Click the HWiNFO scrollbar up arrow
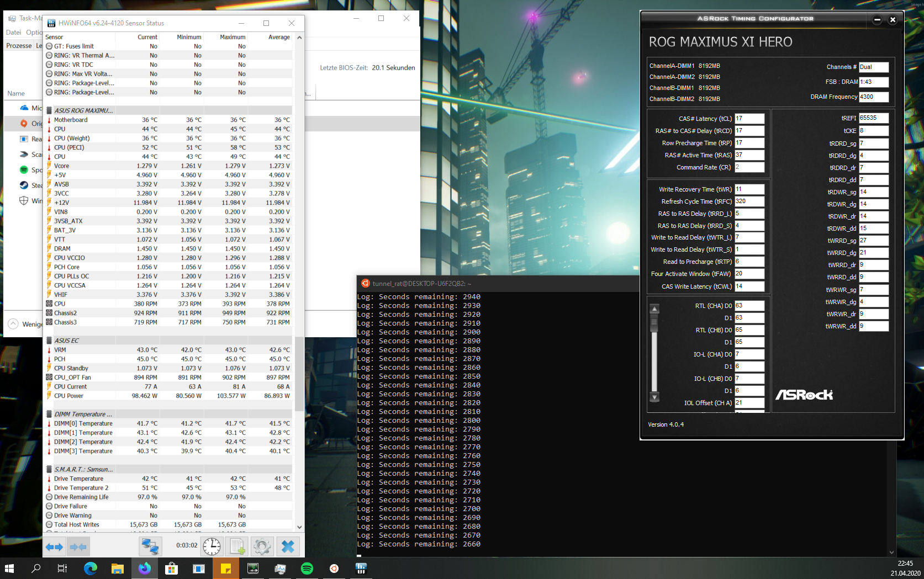 click(299, 38)
